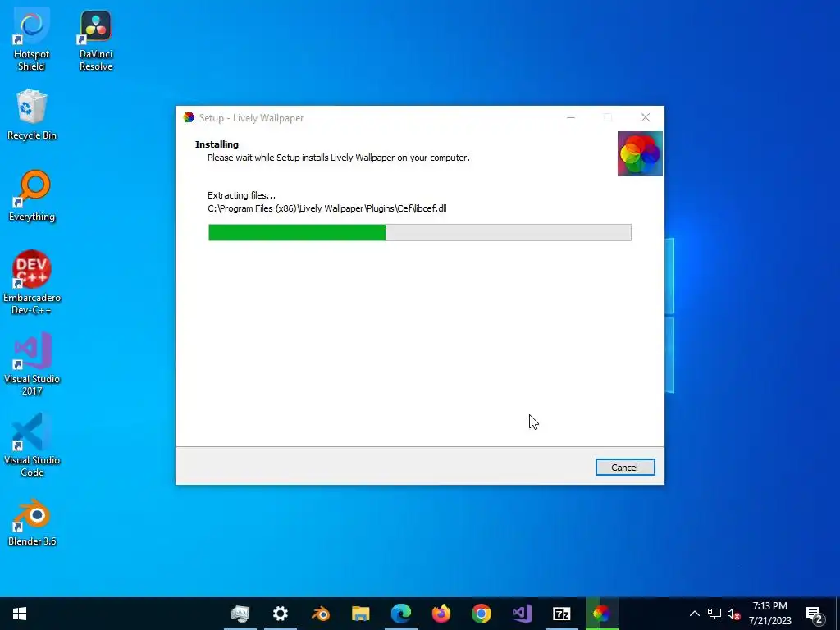Viewport: 840px width, 630px height.
Task: Open Visual Studio from the taskbar
Action: click(x=521, y=614)
